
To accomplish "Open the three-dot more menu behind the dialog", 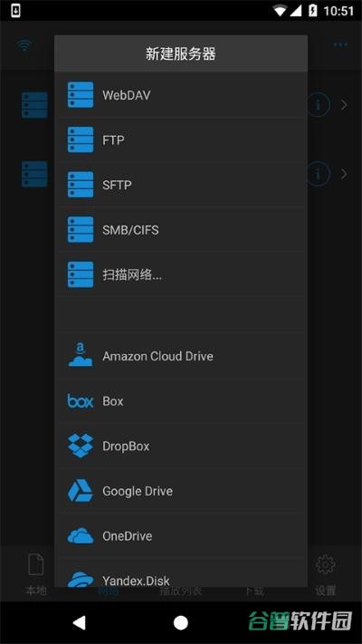I will click(x=340, y=44).
